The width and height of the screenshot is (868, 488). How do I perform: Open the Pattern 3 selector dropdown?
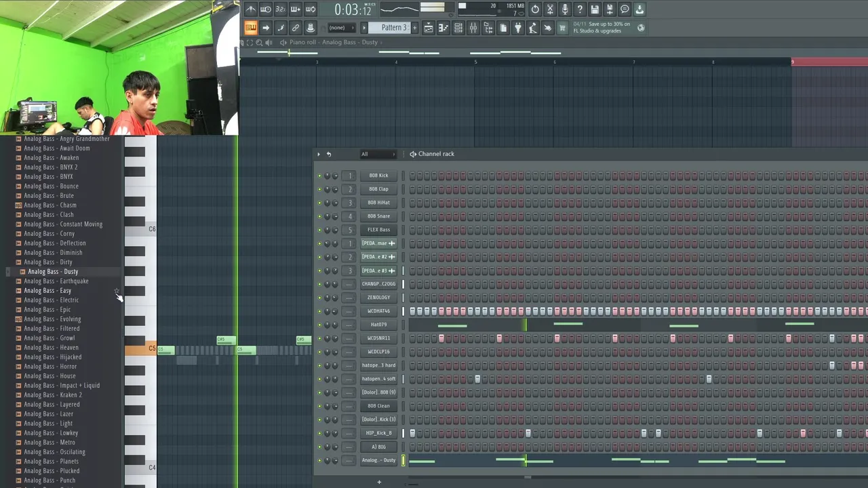click(x=394, y=28)
